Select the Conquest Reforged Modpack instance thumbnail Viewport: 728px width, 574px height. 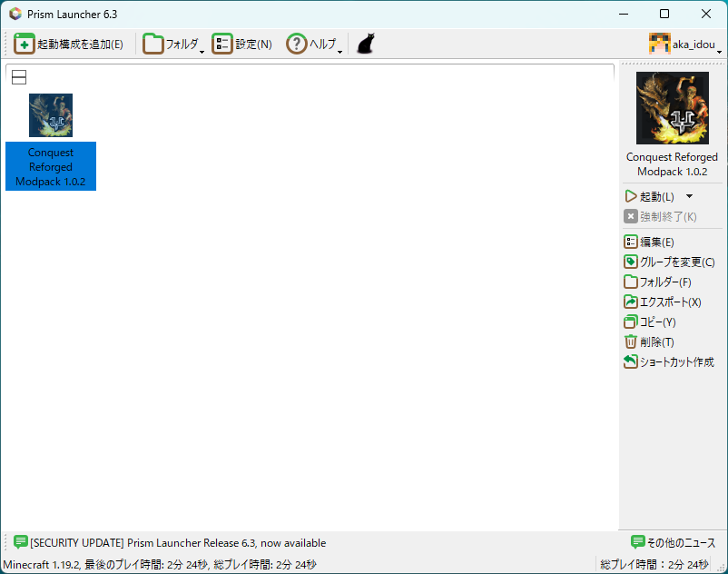coord(51,115)
